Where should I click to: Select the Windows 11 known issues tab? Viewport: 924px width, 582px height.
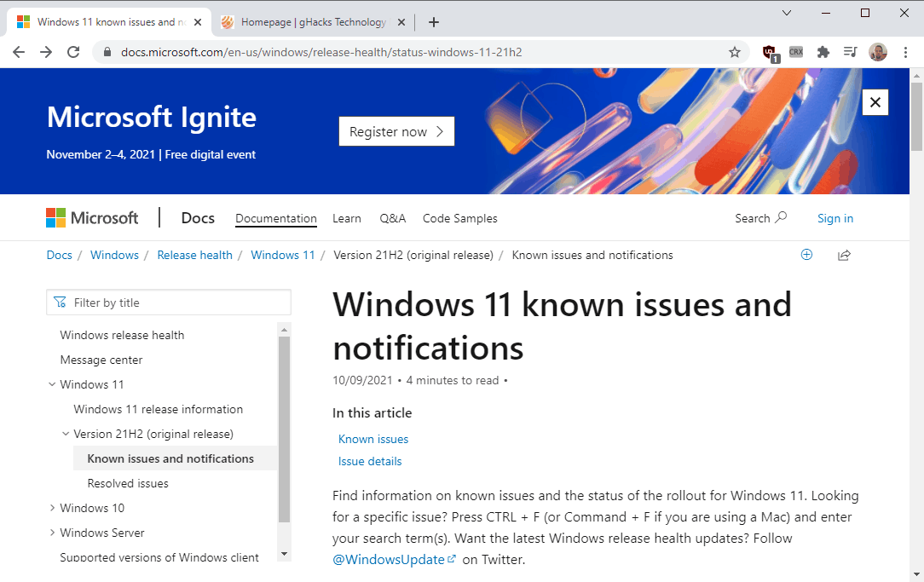(x=109, y=22)
